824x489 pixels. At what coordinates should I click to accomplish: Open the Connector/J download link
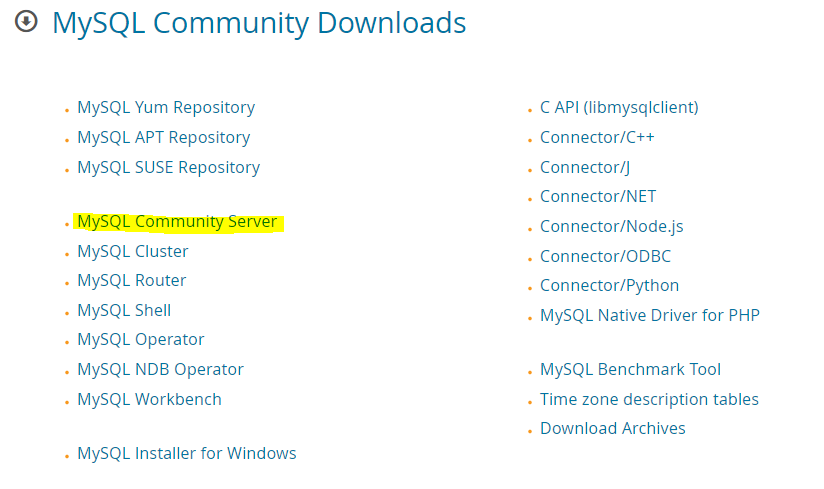(x=585, y=168)
